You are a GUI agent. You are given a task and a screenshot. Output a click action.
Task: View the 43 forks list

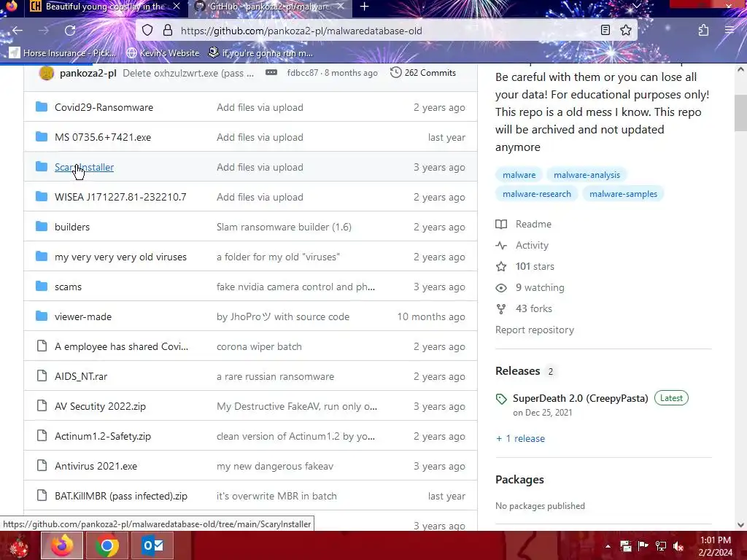coord(524,308)
